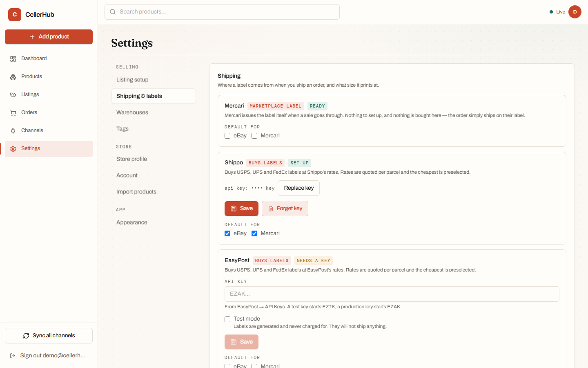Sign out demo@cellerh... account
The height and width of the screenshot is (368, 588).
[49, 356]
